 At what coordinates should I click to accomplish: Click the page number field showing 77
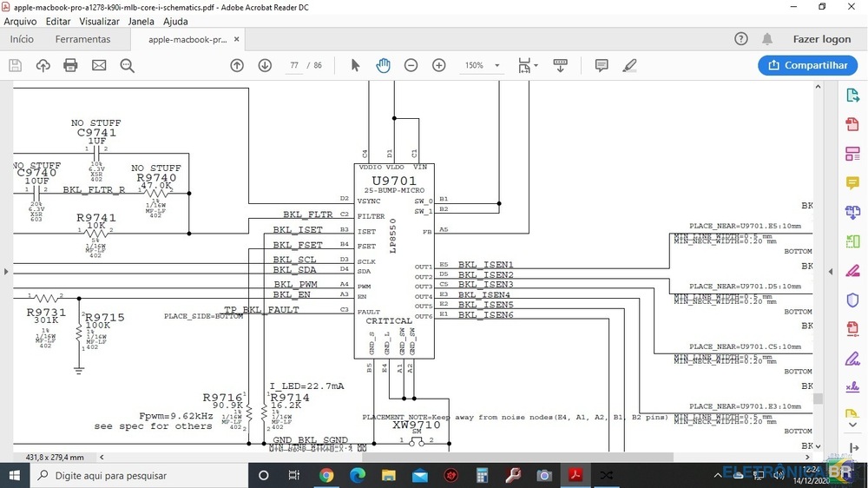(x=294, y=66)
